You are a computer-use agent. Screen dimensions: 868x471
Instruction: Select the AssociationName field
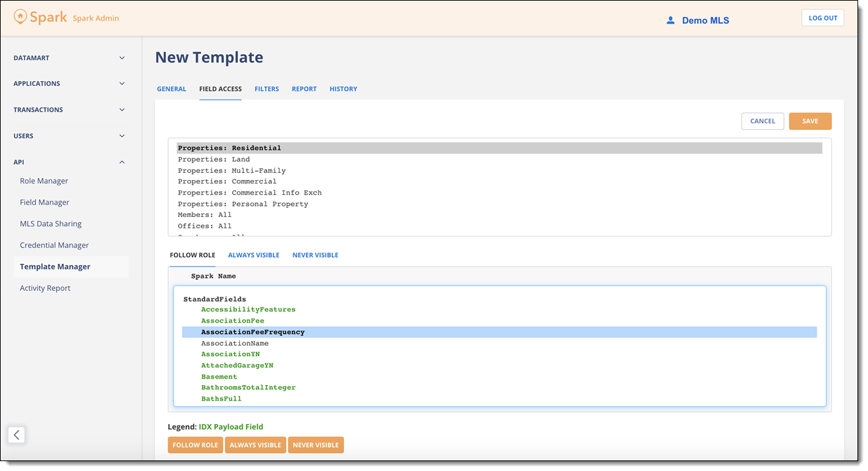499,343
